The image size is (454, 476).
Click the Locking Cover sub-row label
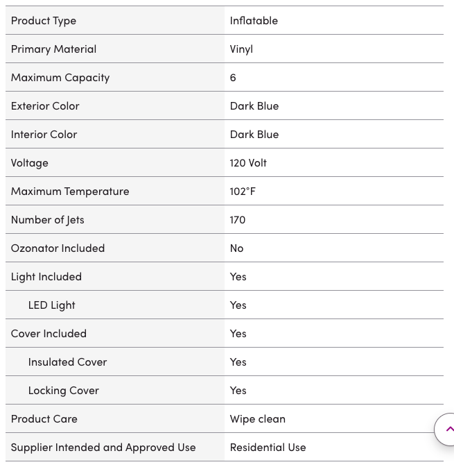(x=63, y=391)
